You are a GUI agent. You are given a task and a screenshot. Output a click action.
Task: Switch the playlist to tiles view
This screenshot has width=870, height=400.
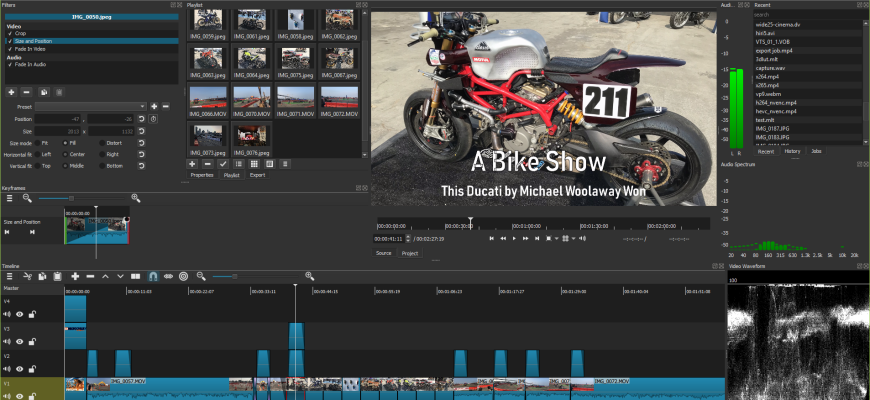[x=254, y=164]
